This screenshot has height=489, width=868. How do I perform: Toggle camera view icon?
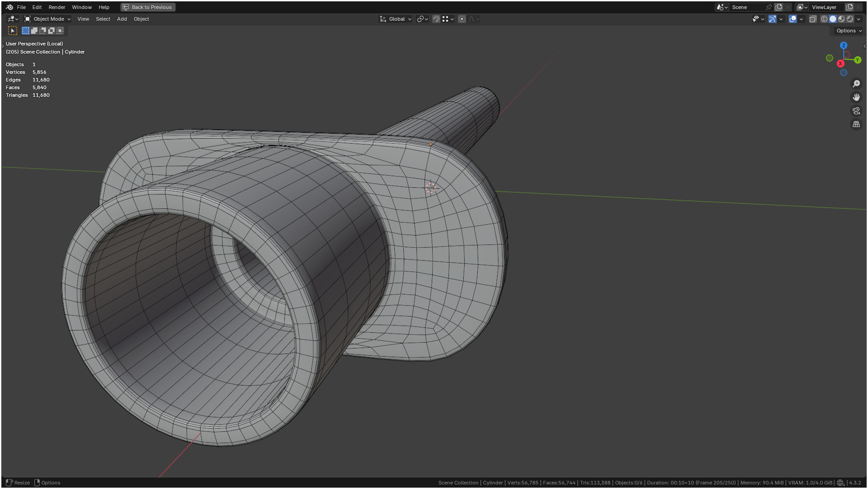tap(856, 111)
